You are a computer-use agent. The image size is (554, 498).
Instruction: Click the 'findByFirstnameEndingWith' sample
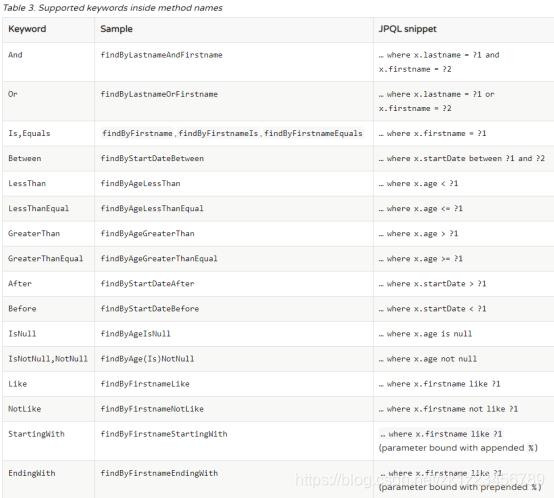coord(159,473)
